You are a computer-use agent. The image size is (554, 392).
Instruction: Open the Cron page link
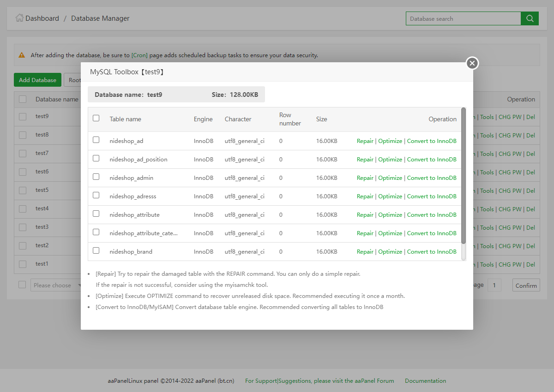click(x=139, y=55)
